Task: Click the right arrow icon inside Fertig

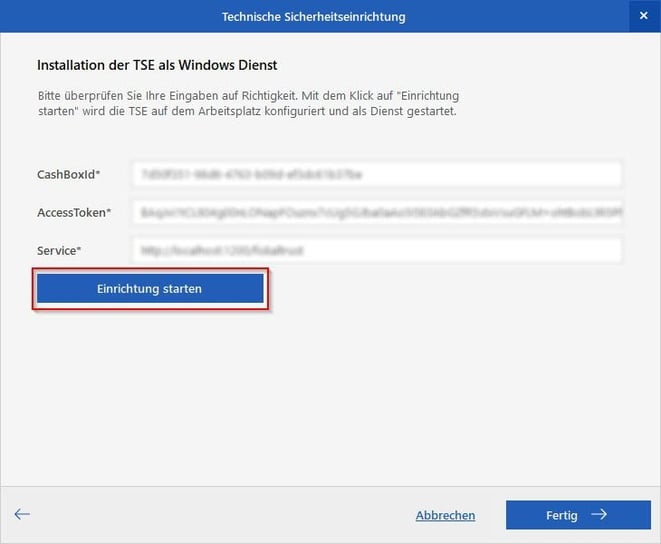Action: pos(599,515)
